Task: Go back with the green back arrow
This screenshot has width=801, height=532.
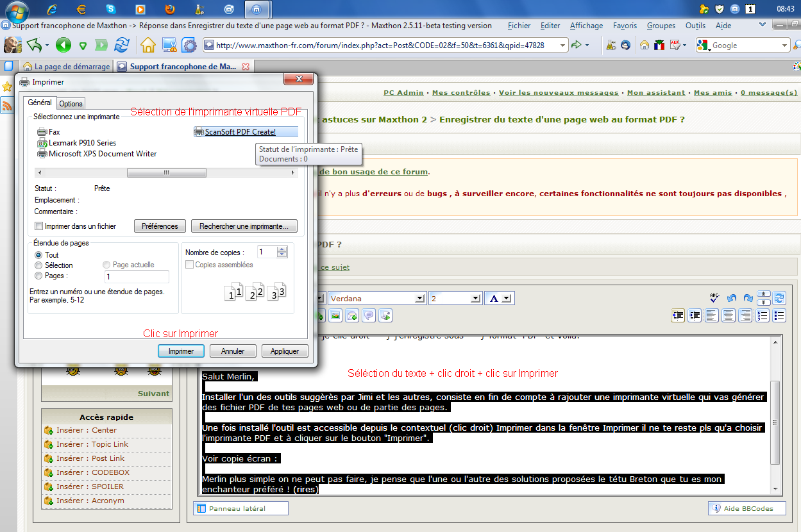Action: pyautogui.click(x=63, y=45)
